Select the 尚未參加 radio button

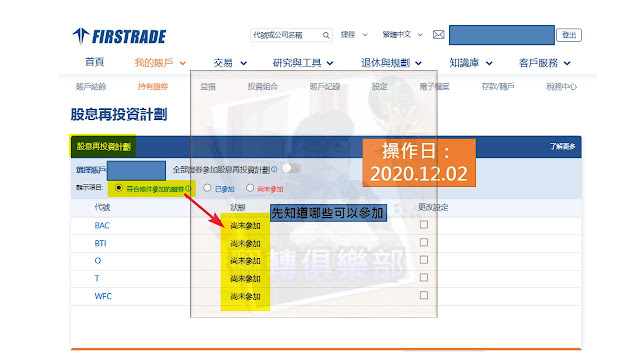[250, 188]
